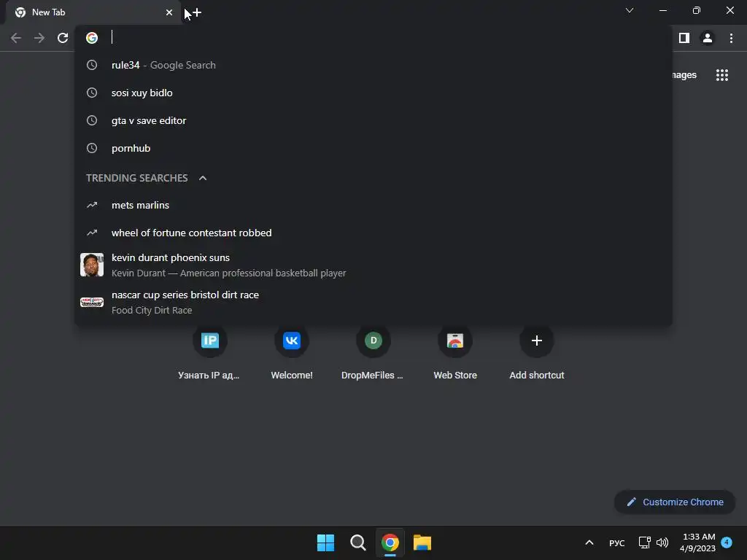Click trending arrow icon beside mets marlins
The height and width of the screenshot is (560, 747).
click(92, 205)
